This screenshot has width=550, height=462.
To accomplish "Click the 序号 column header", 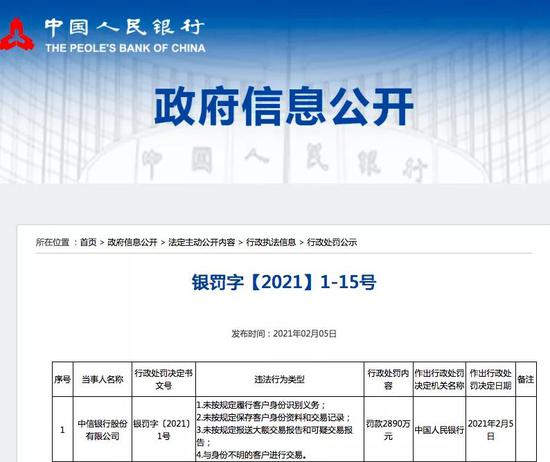I will 63,379.
